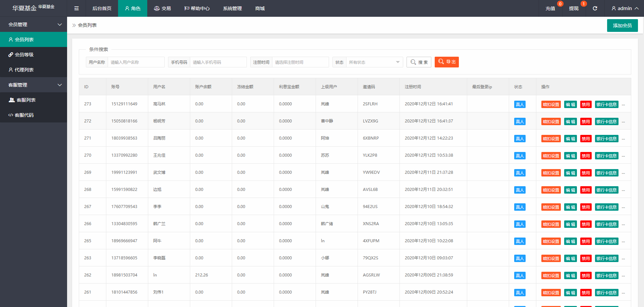644x307 pixels.
Task: Open 充值 recharge notifications
Action: (550, 8)
